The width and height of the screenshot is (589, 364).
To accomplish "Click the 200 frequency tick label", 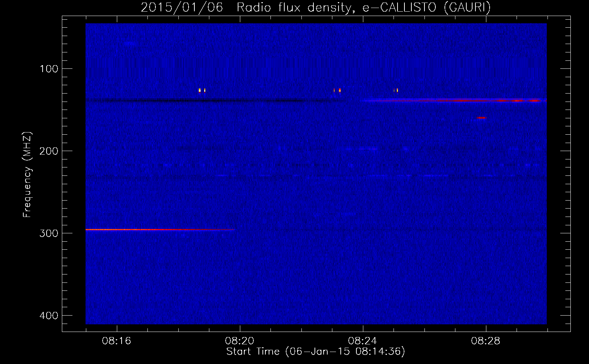I will [x=49, y=151].
